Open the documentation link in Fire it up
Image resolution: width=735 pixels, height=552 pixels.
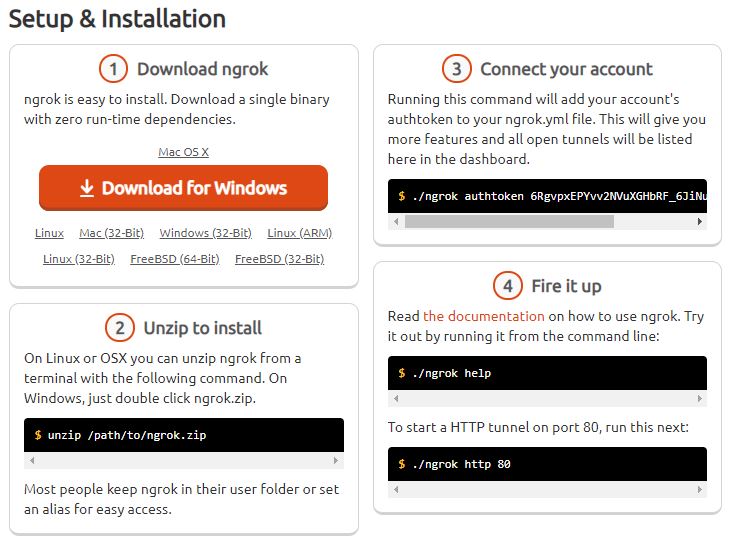pyautogui.click(x=484, y=316)
